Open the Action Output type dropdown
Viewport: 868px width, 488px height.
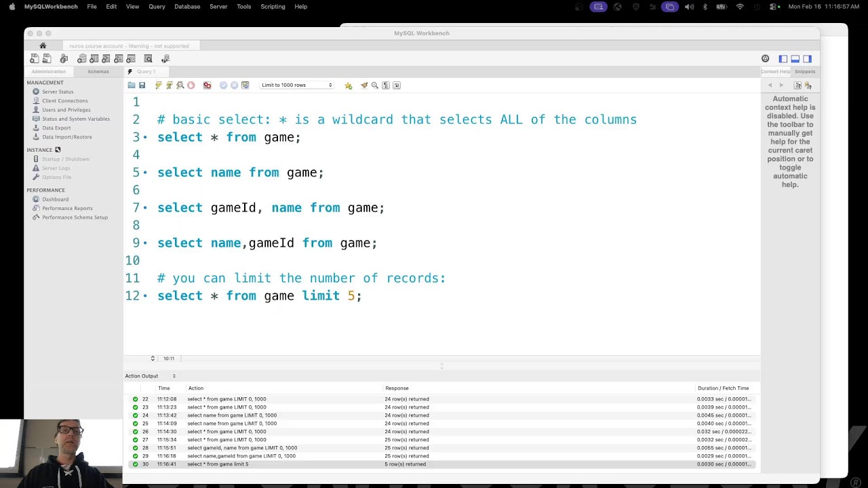pyautogui.click(x=151, y=376)
